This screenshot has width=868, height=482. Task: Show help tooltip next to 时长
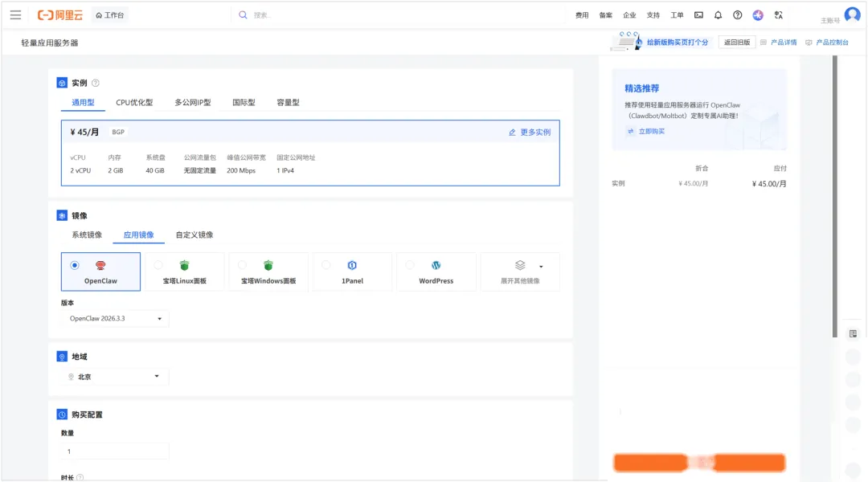pos(80,477)
